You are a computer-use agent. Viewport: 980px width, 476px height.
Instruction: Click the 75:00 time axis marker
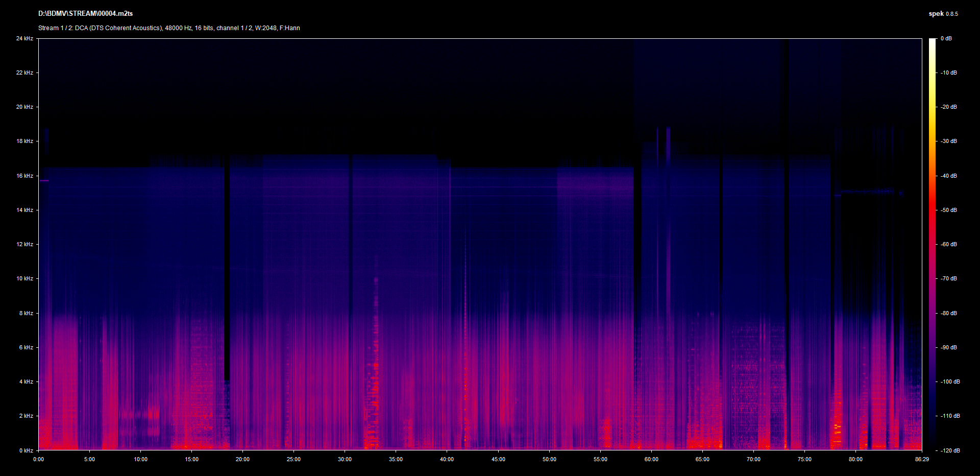(804, 459)
